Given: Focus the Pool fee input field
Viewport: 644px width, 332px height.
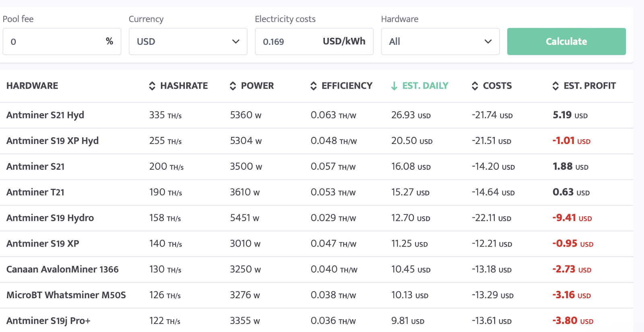Looking at the screenshot, I should (x=62, y=41).
